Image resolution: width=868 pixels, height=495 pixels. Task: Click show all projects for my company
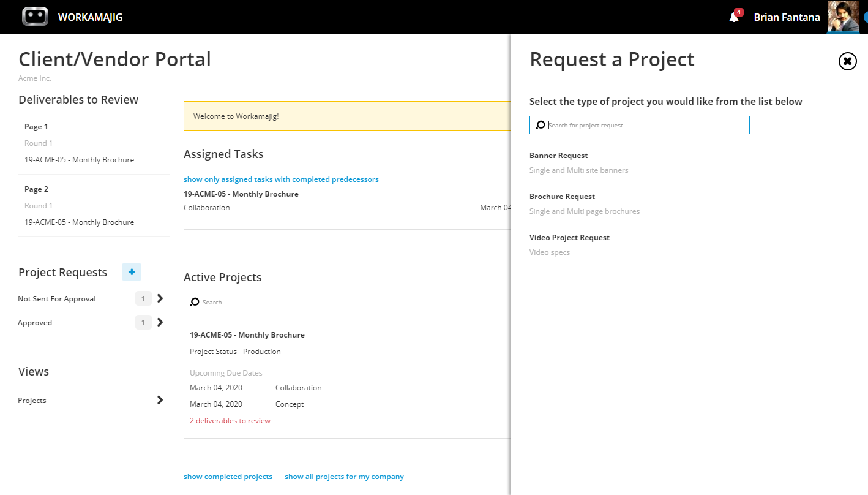click(344, 477)
